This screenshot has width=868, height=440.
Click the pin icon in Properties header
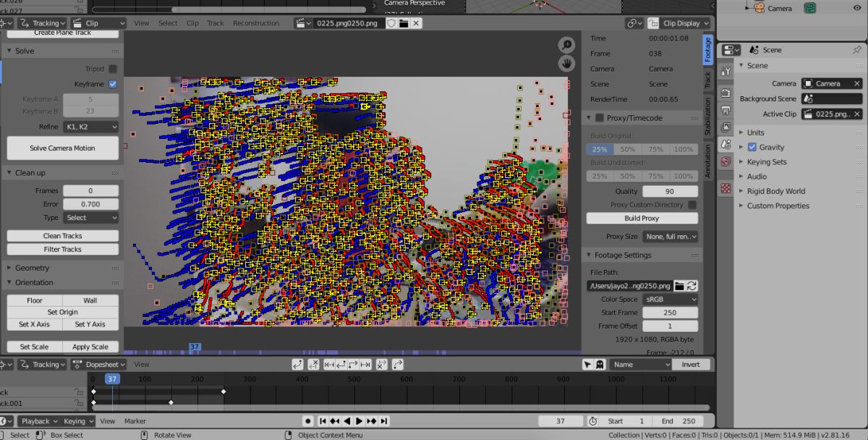pos(857,50)
